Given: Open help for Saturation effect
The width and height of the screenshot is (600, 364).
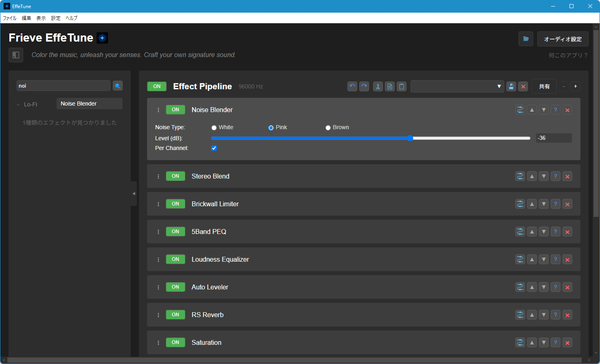Looking at the screenshot, I should (x=556, y=343).
